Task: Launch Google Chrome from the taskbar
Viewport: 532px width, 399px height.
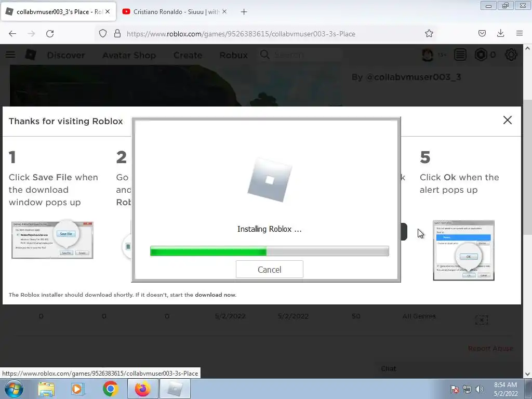Action: pos(110,389)
